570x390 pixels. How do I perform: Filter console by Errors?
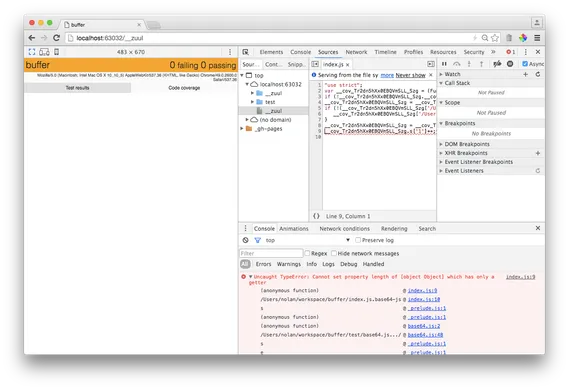[x=264, y=264]
